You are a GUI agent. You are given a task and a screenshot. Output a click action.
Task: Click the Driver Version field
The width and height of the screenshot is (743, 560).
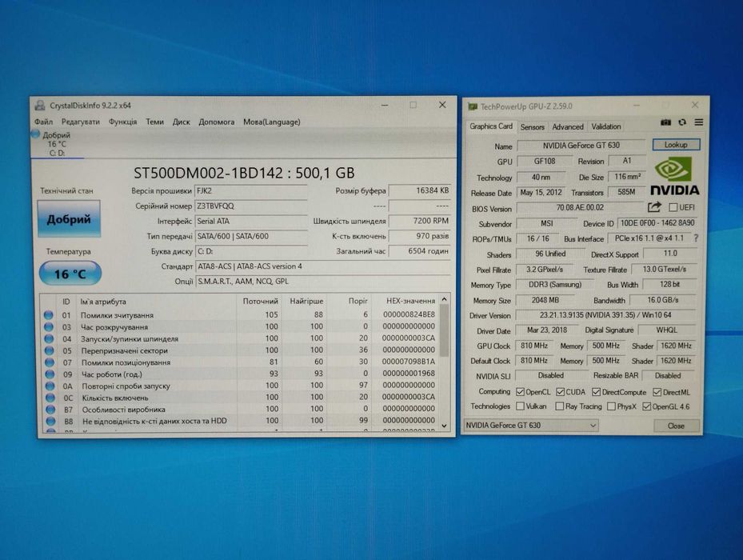(x=605, y=315)
